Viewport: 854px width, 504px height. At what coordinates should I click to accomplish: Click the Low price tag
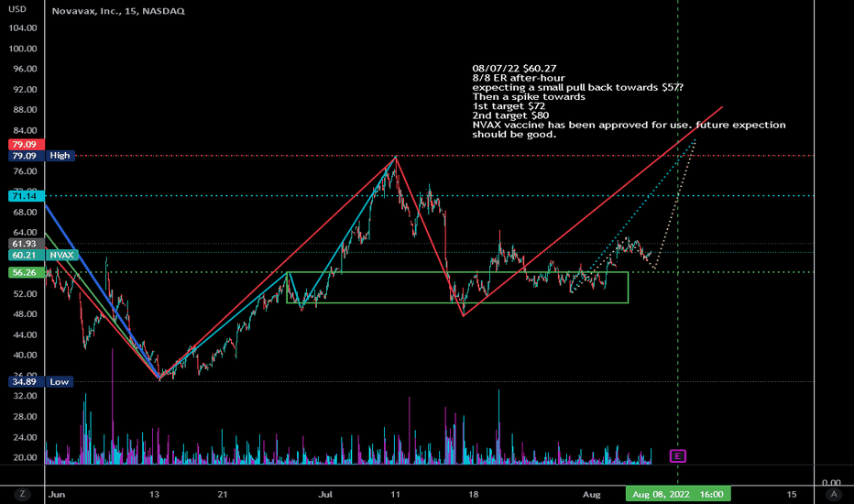tap(60, 382)
